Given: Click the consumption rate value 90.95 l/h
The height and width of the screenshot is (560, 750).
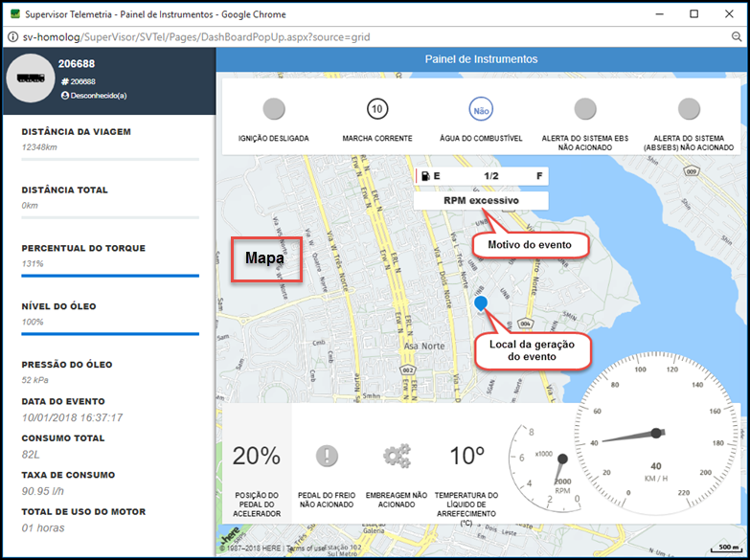Looking at the screenshot, I should click(42, 491).
